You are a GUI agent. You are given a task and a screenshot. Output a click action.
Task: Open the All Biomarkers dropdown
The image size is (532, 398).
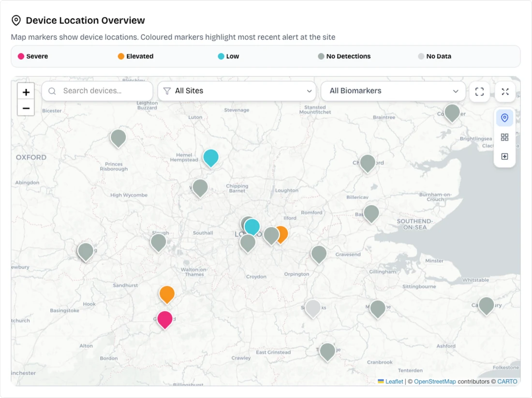[393, 91]
